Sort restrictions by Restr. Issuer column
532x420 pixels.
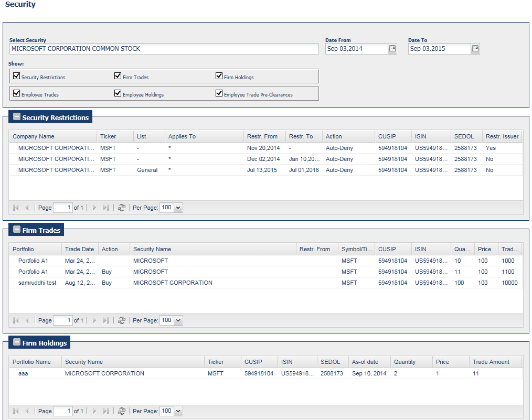(x=502, y=136)
